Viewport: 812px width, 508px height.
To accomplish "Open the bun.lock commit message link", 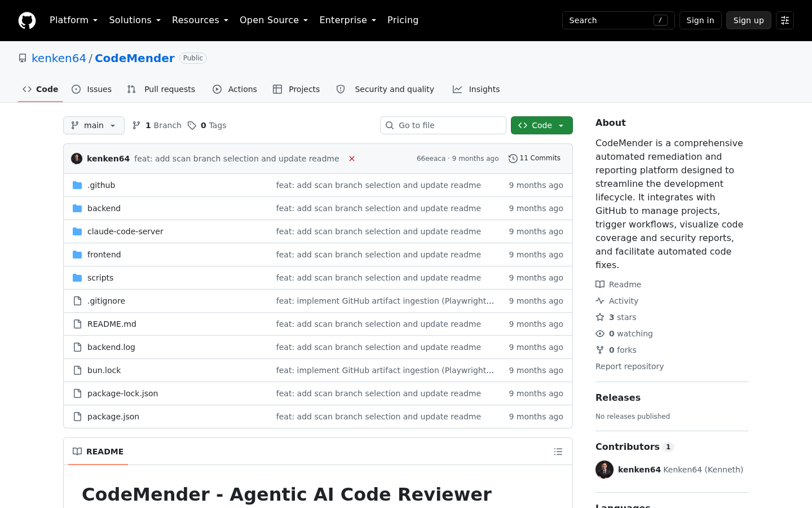I will [385, 370].
